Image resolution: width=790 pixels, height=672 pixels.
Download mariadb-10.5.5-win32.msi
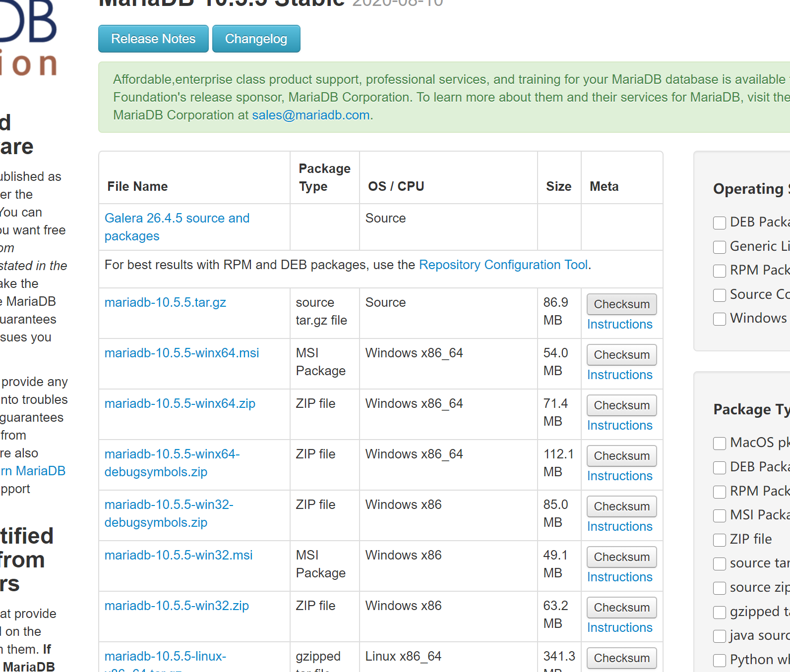click(179, 555)
